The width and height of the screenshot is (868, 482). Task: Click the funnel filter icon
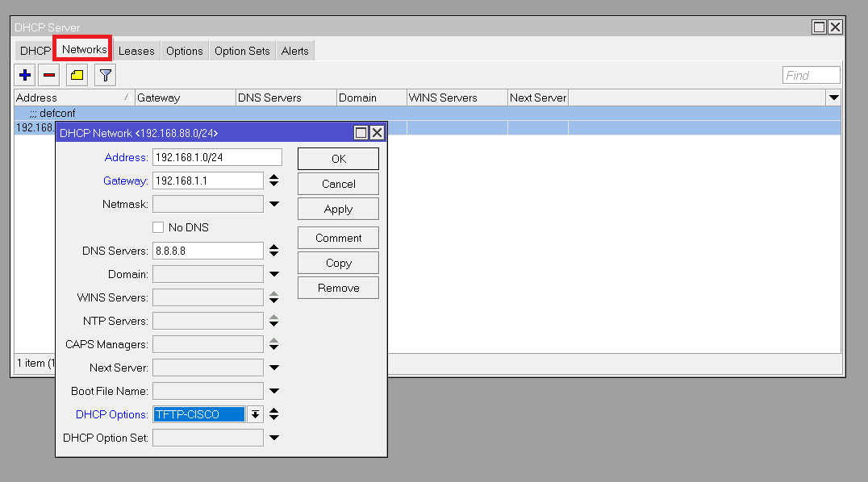[105, 75]
